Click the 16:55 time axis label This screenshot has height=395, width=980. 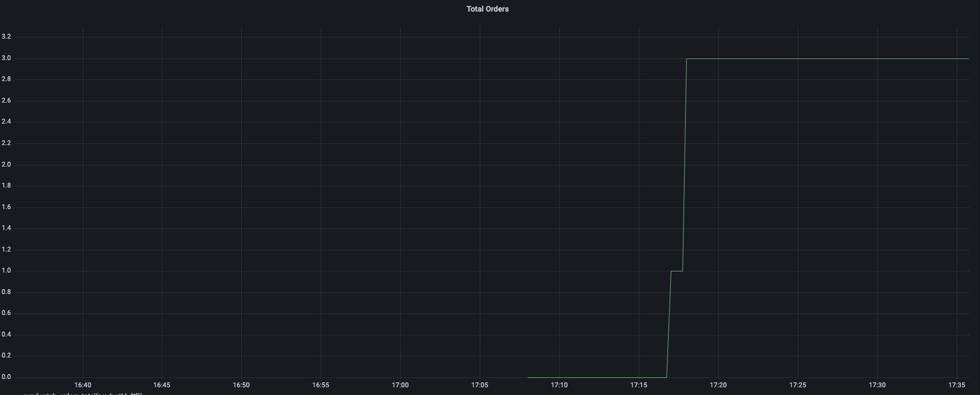tap(321, 385)
